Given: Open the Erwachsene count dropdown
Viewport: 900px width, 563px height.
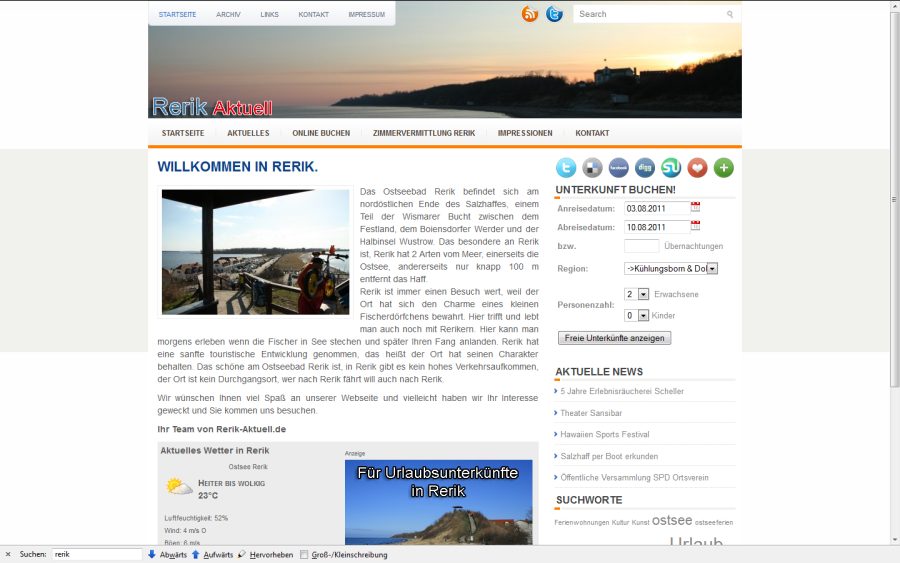Looking at the screenshot, I should coord(643,294).
